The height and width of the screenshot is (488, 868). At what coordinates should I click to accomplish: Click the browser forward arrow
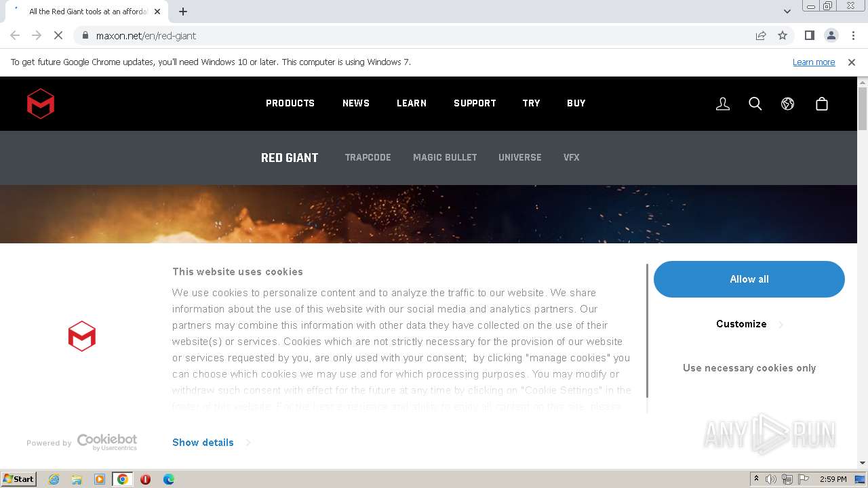(x=37, y=36)
